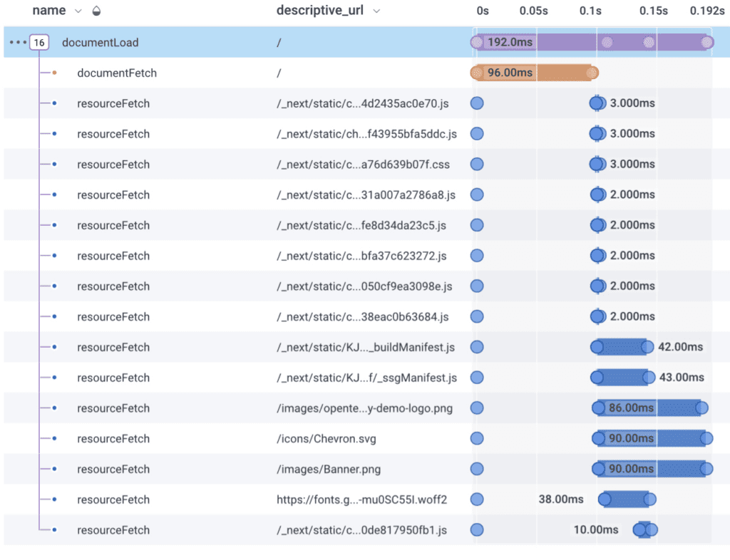730x560 pixels.
Task: Click the 38.00ms woff2 font span bar
Action: coord(627,499)
